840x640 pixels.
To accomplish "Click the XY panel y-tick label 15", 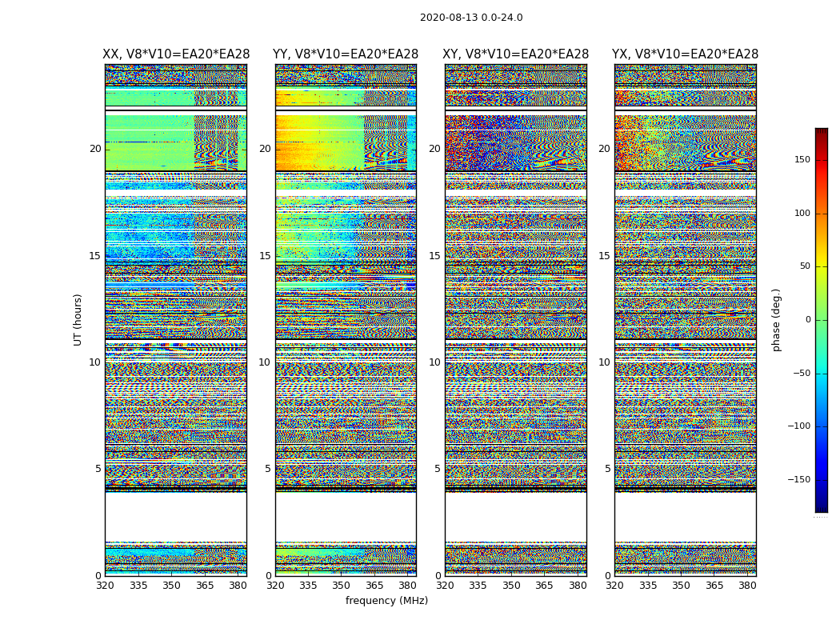I will (435, 255).
